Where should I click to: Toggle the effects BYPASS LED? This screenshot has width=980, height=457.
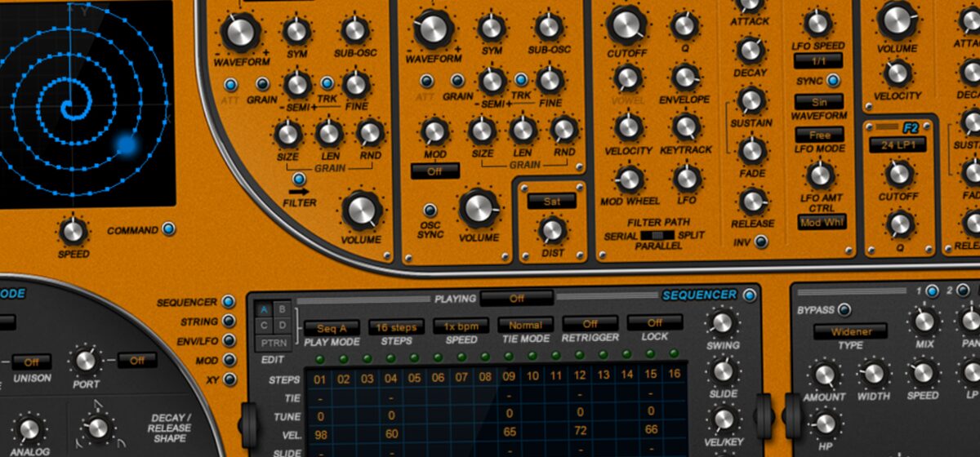coord(844,309)
